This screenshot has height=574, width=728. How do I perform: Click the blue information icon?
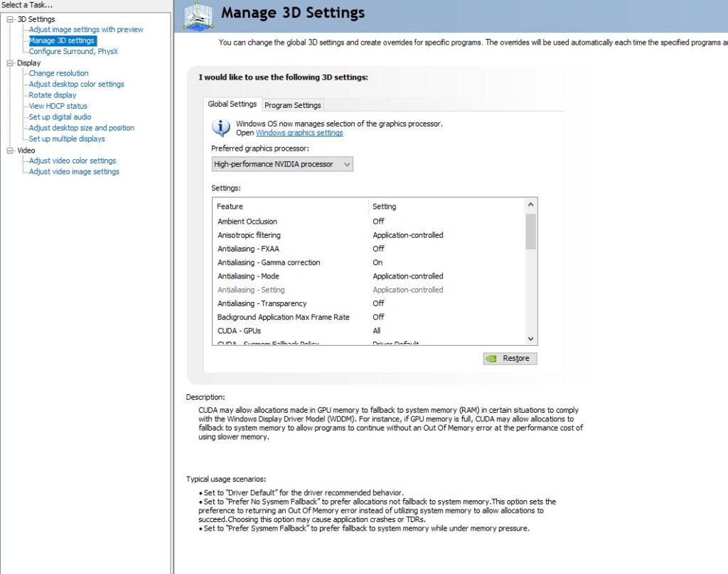click(221, 127)
